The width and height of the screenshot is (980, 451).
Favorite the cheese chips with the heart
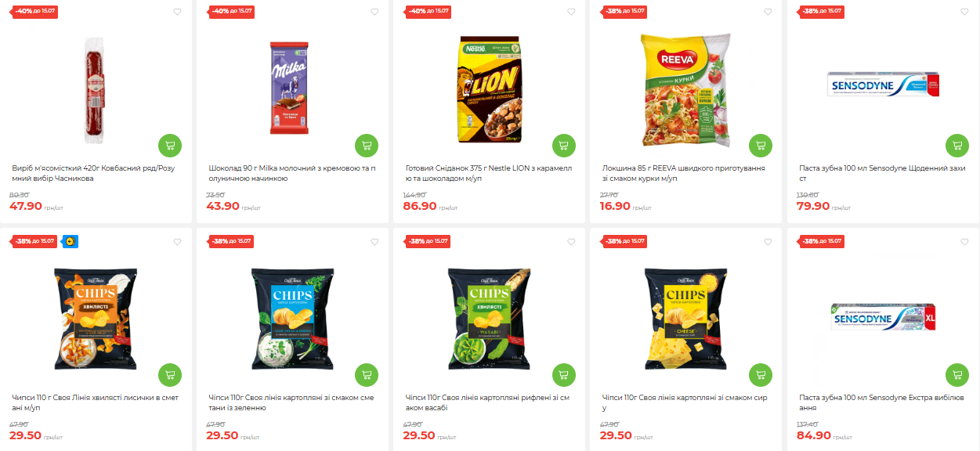pyautogui.click(x=767, y=242)
